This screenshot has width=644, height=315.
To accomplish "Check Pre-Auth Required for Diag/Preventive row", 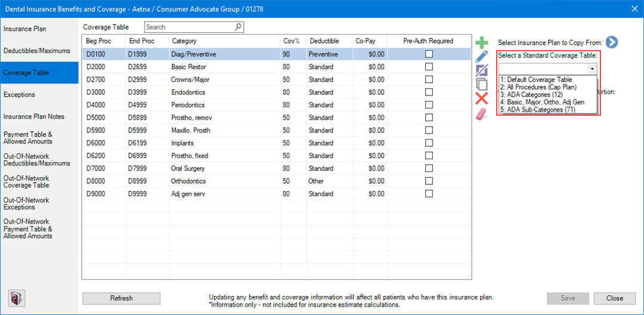I will (x=429, y=54).
